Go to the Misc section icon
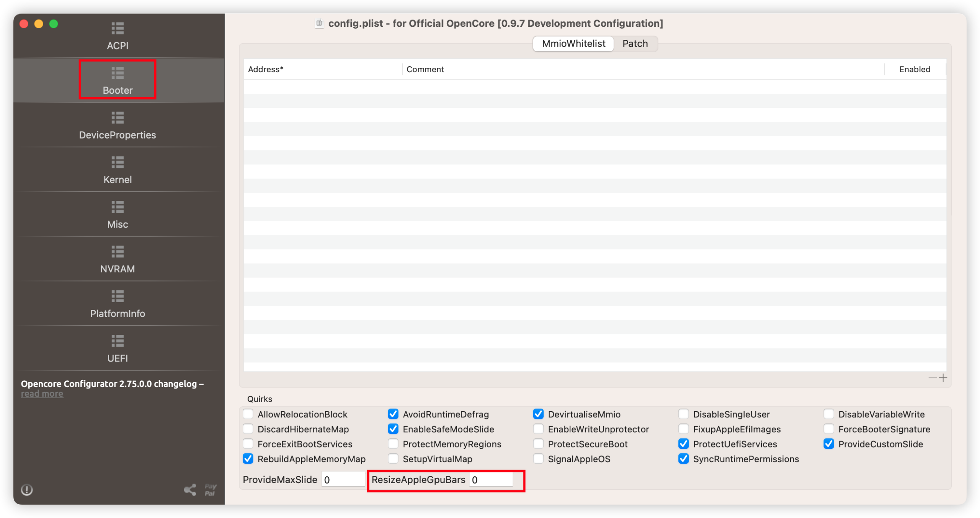Viewport: 980px width, 518px height. (x=118, y=207)
